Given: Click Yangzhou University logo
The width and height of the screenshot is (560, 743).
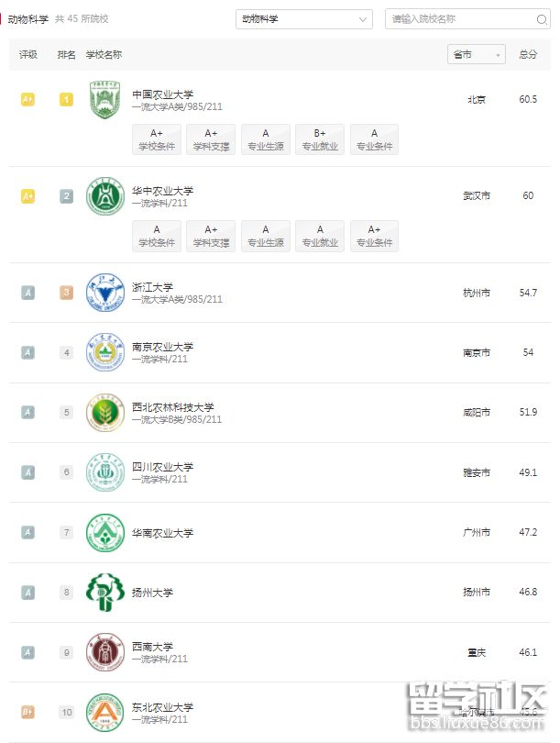Looking at the screenshot, I should [x=104, y=593].
